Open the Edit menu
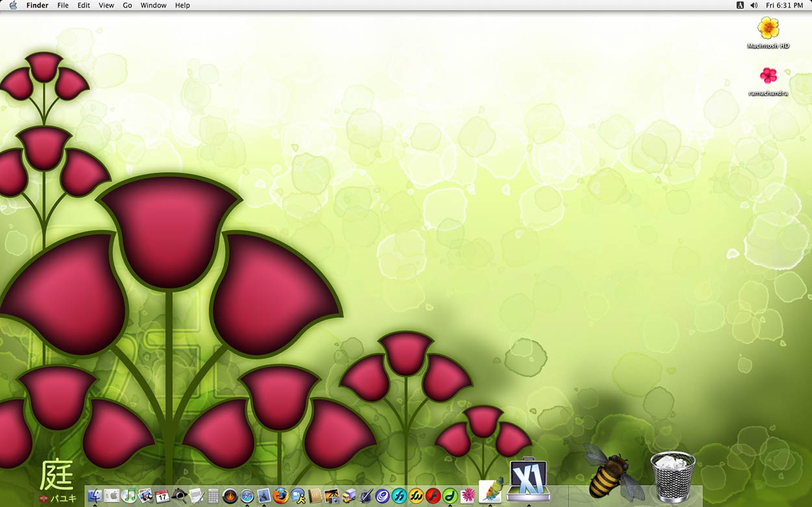Screen dimensions: 812x507 [84, 5]
